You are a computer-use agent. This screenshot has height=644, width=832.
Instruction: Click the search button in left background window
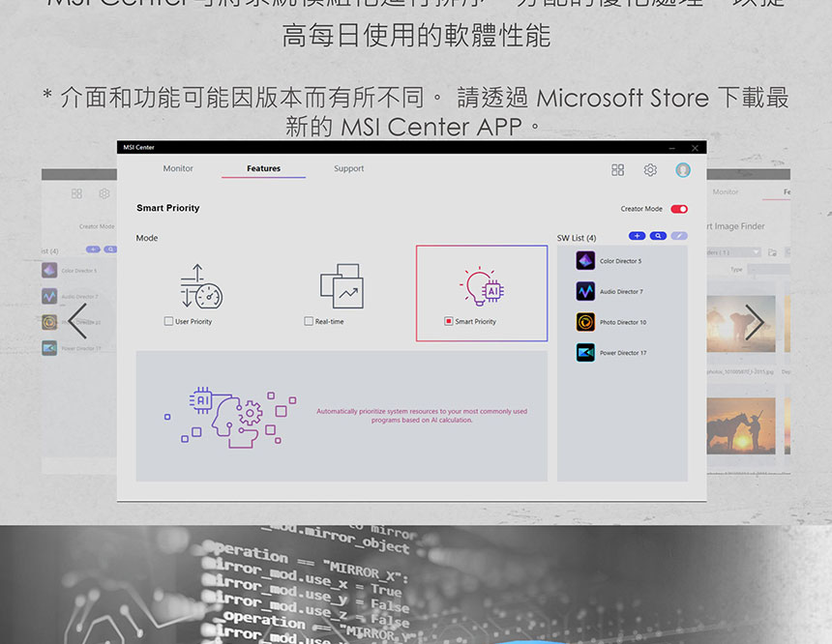click(x=110, y=249)
